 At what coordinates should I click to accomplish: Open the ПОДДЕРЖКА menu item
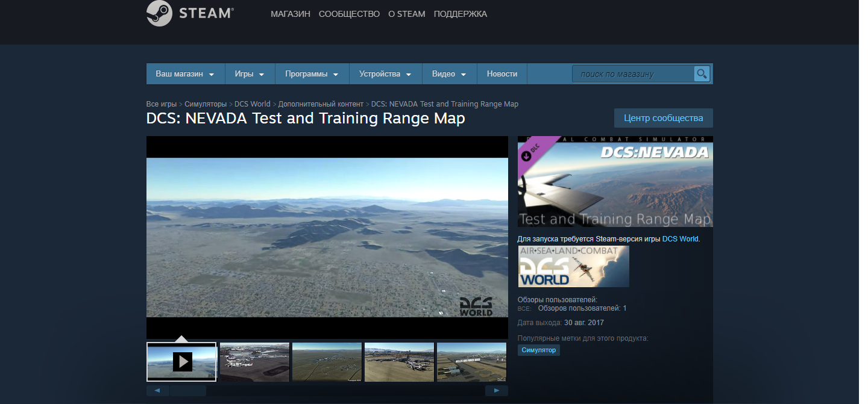[461, 14]
